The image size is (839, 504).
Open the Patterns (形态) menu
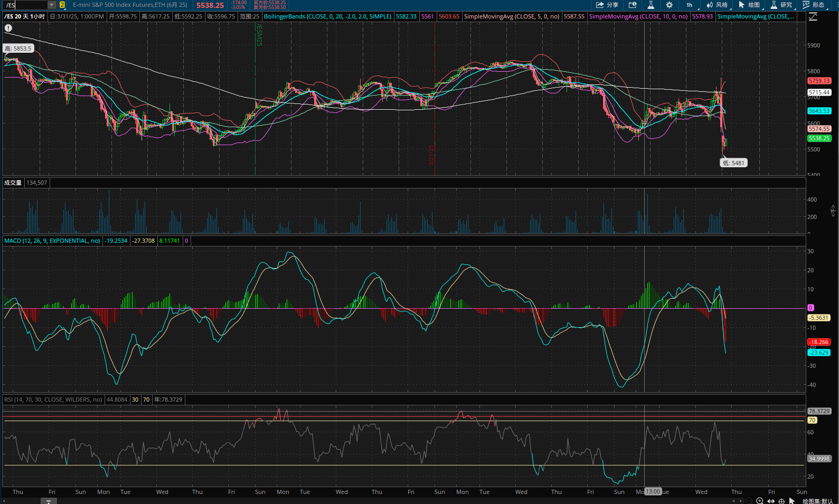tap(814, 5)
